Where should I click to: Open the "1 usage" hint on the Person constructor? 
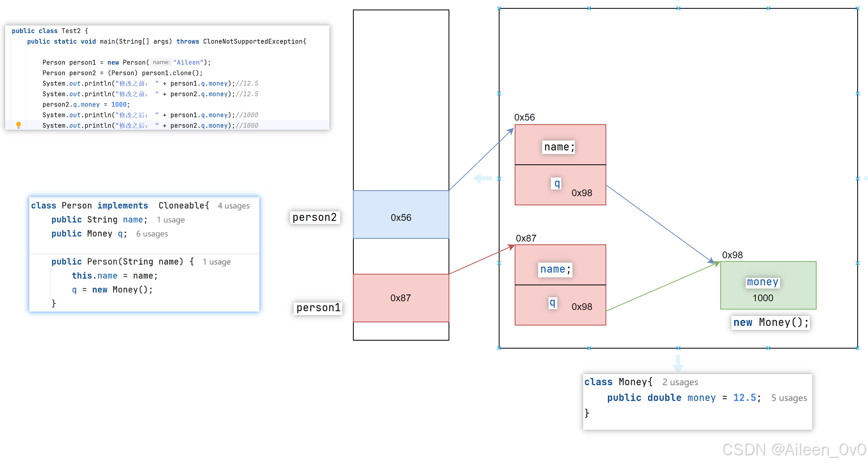[217, 262]
